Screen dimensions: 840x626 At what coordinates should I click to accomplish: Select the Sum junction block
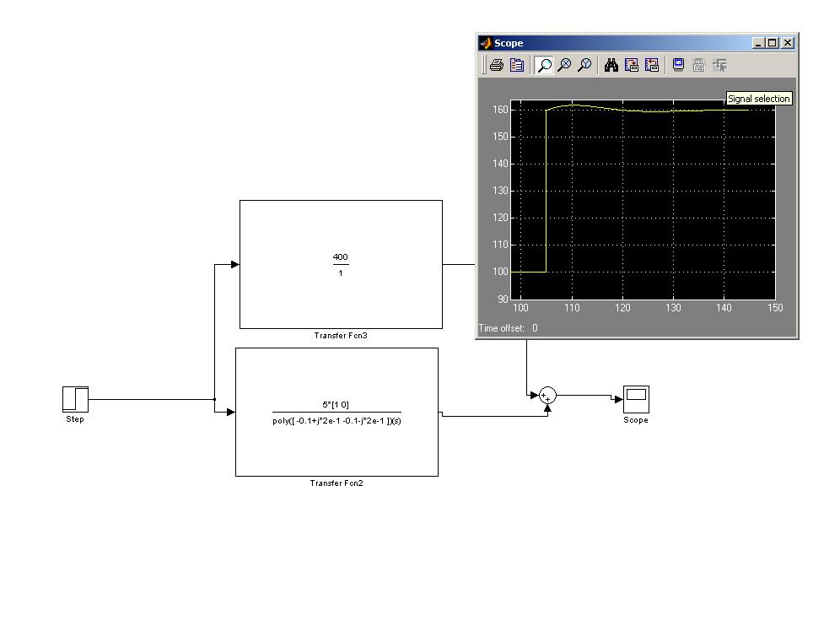pyautogui.click(x=547, y=396)
